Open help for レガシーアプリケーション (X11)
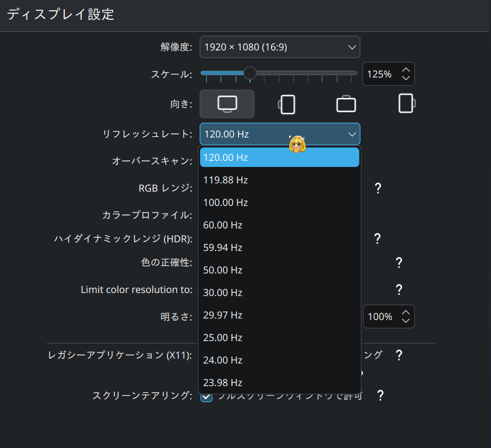 (398, 355)
